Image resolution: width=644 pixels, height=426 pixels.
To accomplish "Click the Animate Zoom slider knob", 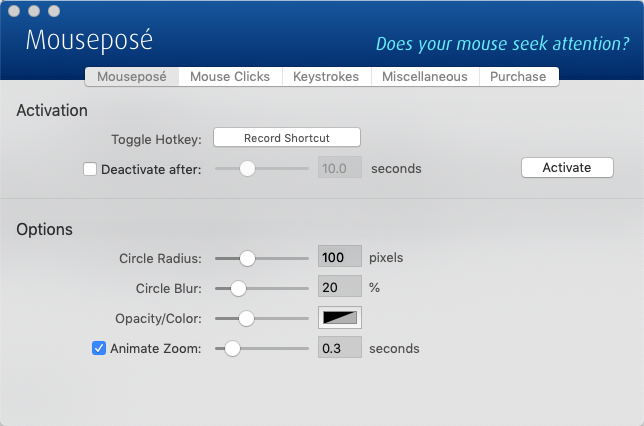I will (232, 349).
